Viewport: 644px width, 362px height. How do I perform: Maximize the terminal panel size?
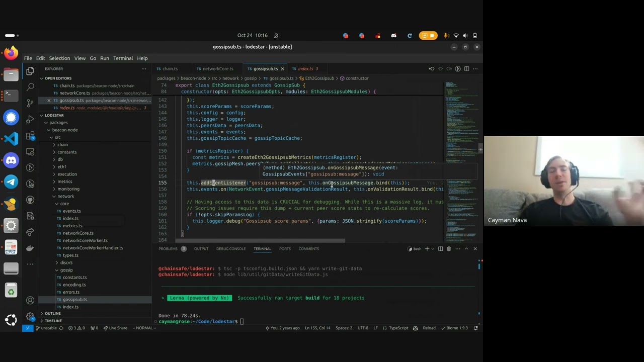466,248
